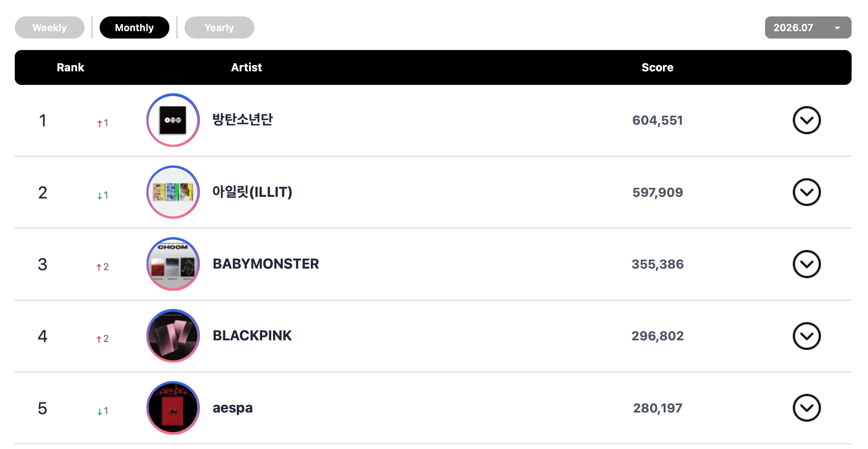This screenshot has height=449, width=868.
Task: Click the 아일릿(ILLIT) artist name
Action: click(x=252, y=191)
